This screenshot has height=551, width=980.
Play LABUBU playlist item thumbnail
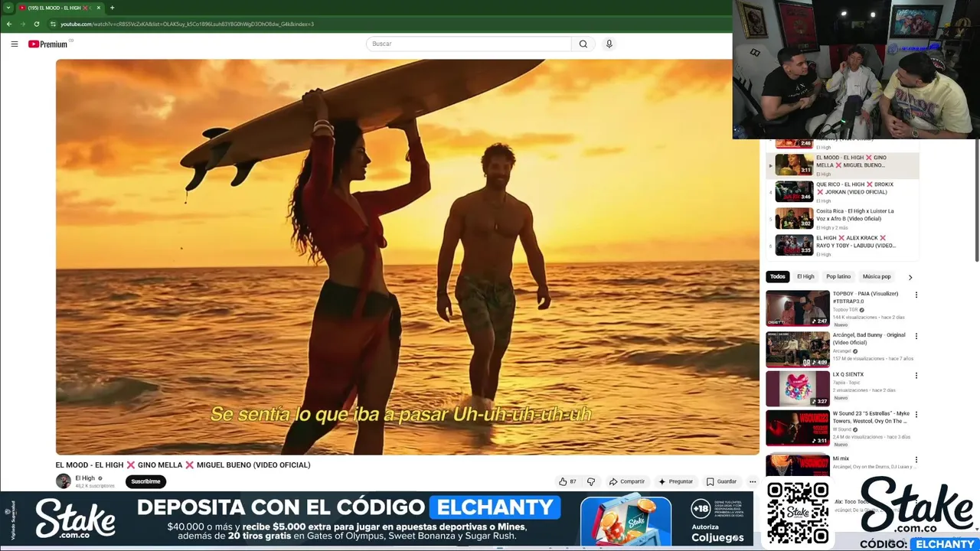(x=794, y=245)
